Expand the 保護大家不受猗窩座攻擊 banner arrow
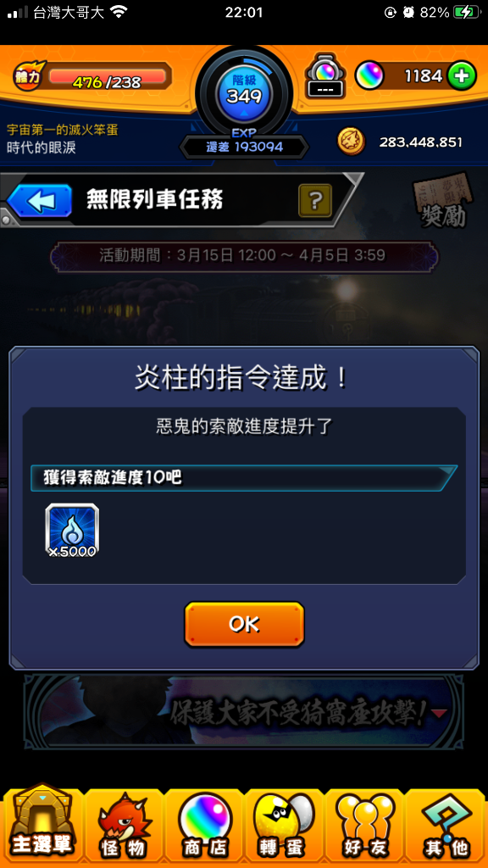 pos(439,714)
